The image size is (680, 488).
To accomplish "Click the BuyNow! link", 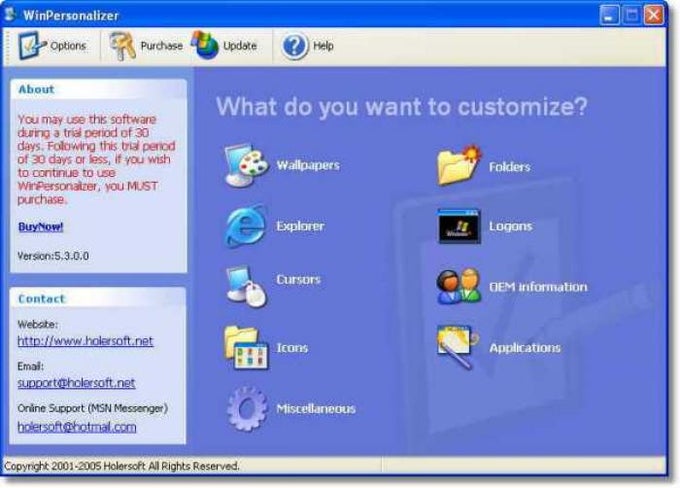I will click(41, 226).
